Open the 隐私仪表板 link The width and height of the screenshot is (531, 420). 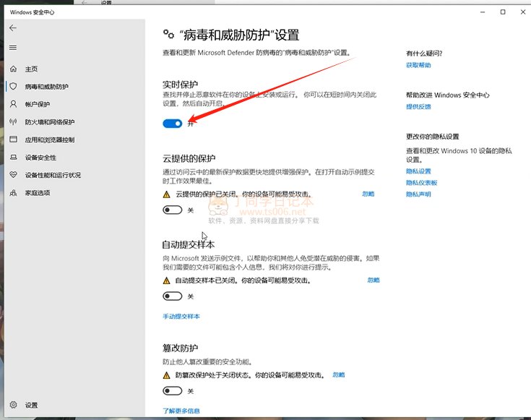[x=422, y=183]
